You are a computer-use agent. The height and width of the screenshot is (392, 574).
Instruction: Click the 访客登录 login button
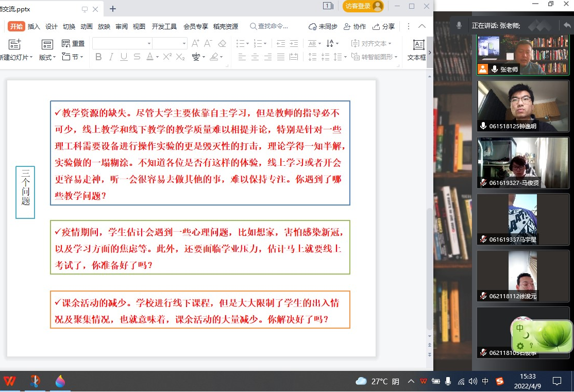point(363,6)
